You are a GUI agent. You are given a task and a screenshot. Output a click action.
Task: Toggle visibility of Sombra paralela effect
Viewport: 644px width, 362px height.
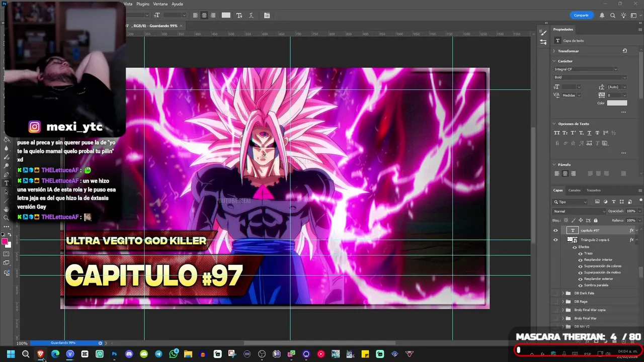[x=580, y=285]
